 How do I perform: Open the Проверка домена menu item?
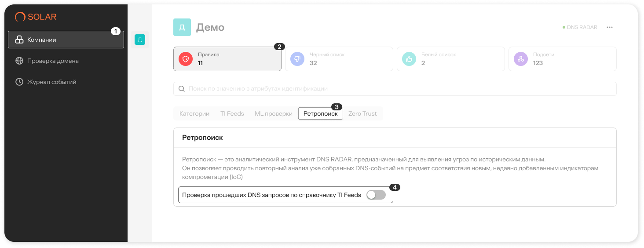[53, 61]
